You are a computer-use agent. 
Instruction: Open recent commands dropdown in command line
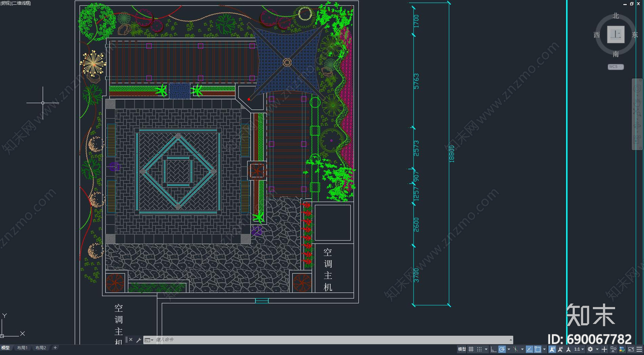pos(149,340)
